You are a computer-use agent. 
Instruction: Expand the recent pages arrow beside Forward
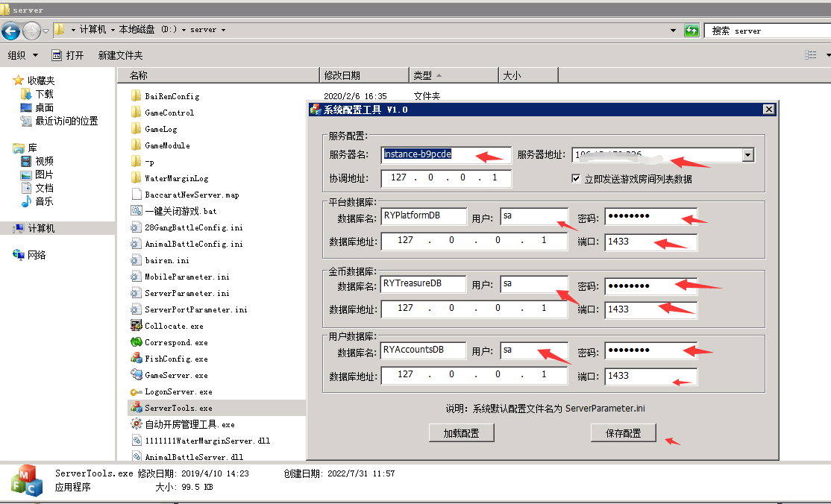point(46,31)
